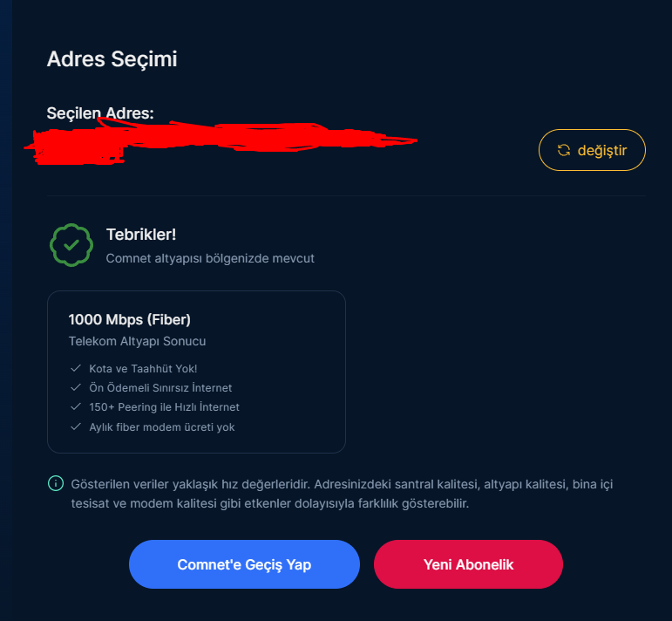Click the Seçilen Adres label
The height and width of the screenshot is (621, 672).
pos(100,113)
